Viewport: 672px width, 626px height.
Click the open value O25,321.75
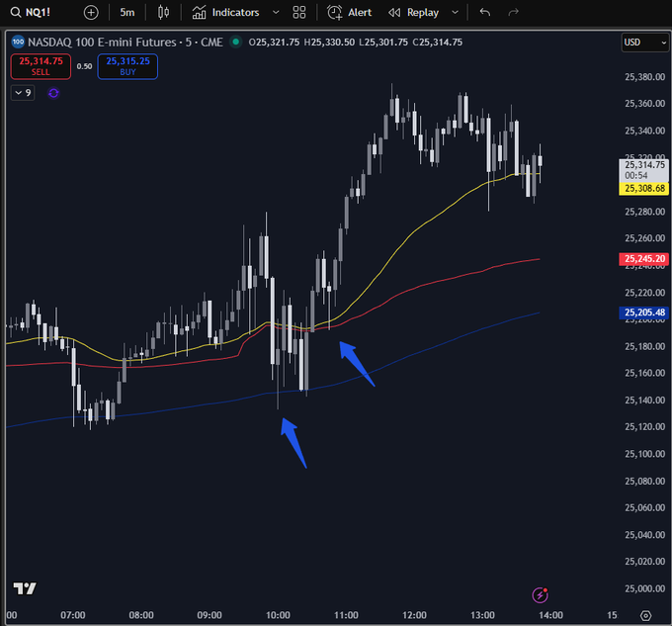274,42
